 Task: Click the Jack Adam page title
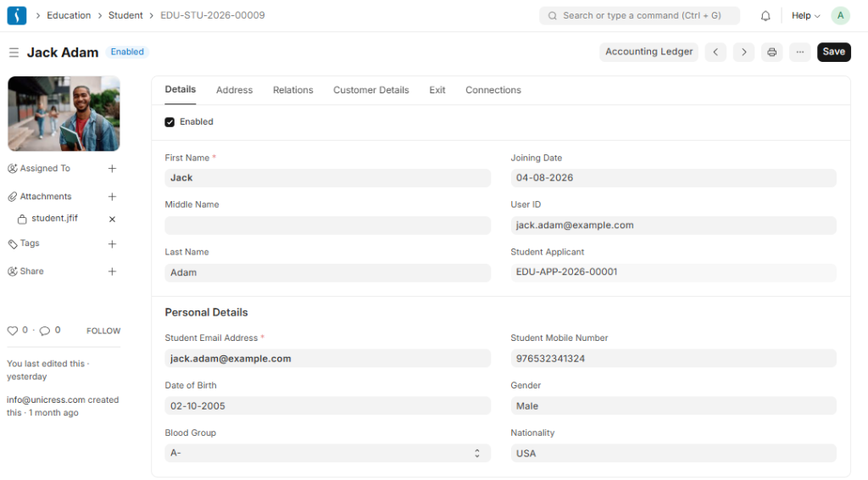pyautogui.click(x=63, y=52)
